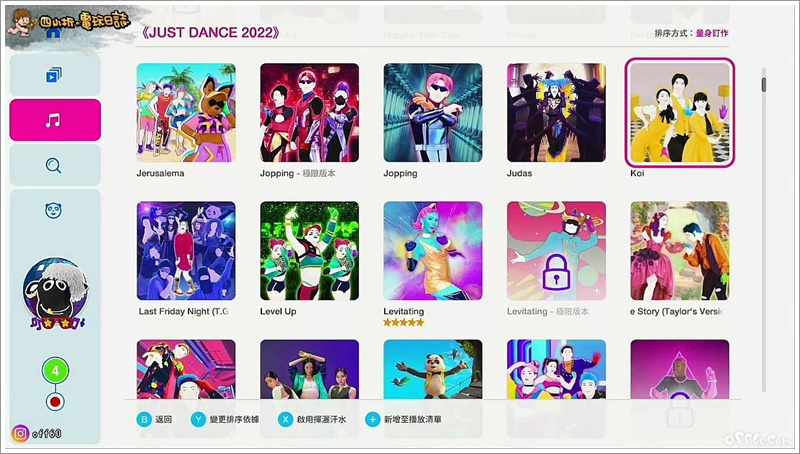Click the B button return icon

[x=144, y=419]
